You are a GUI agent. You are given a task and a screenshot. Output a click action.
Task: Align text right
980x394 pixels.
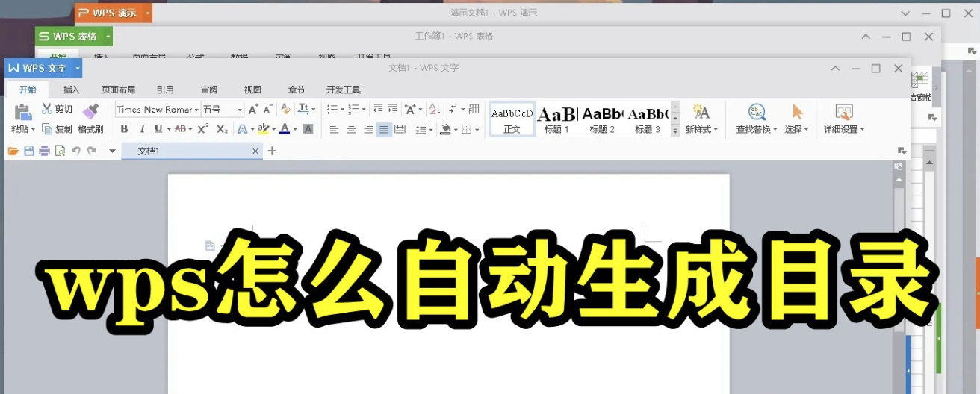click(367, 129)
